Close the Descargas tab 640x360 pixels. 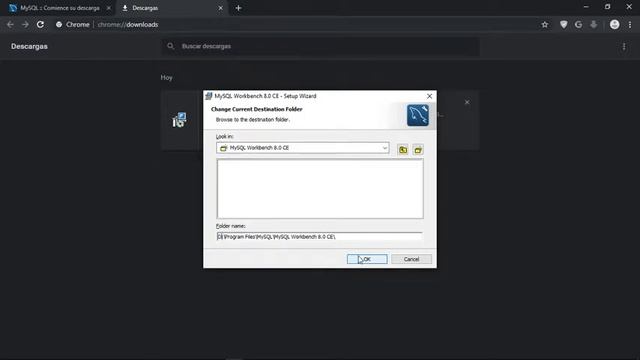(220, 8)
